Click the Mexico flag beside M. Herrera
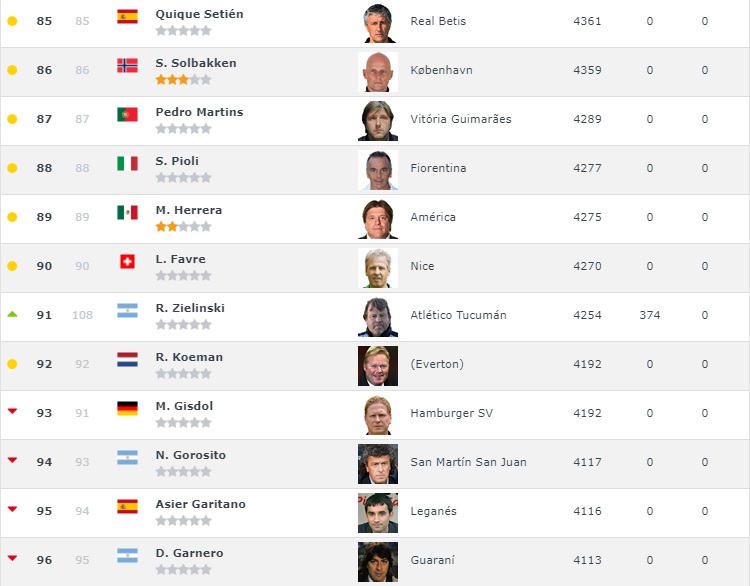 coord(127,212)
